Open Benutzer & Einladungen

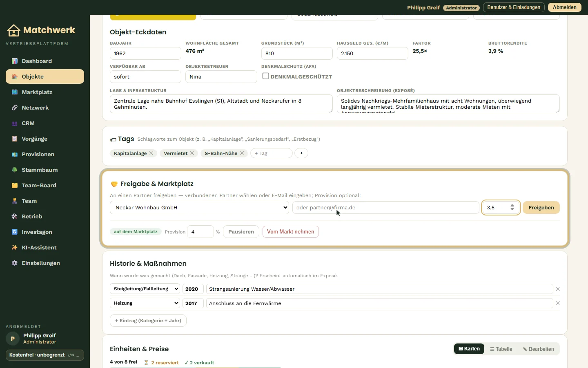pos(514,7)
